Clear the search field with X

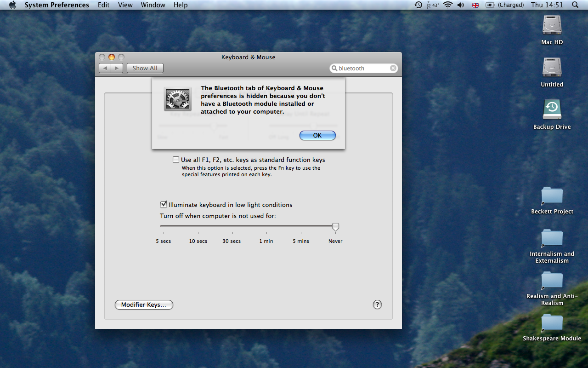pyautogui.click(x=393, y=68)
